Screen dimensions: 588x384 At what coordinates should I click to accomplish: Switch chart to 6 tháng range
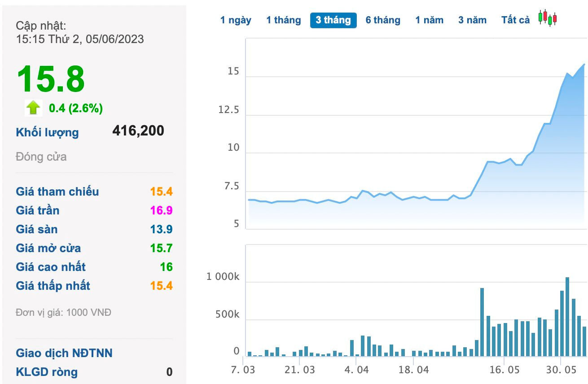(383, 20)
